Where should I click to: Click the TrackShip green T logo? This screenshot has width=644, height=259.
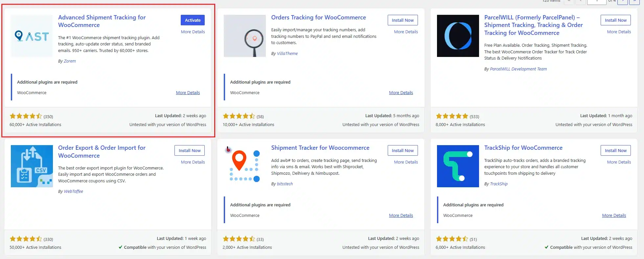(x=458, y=166)
